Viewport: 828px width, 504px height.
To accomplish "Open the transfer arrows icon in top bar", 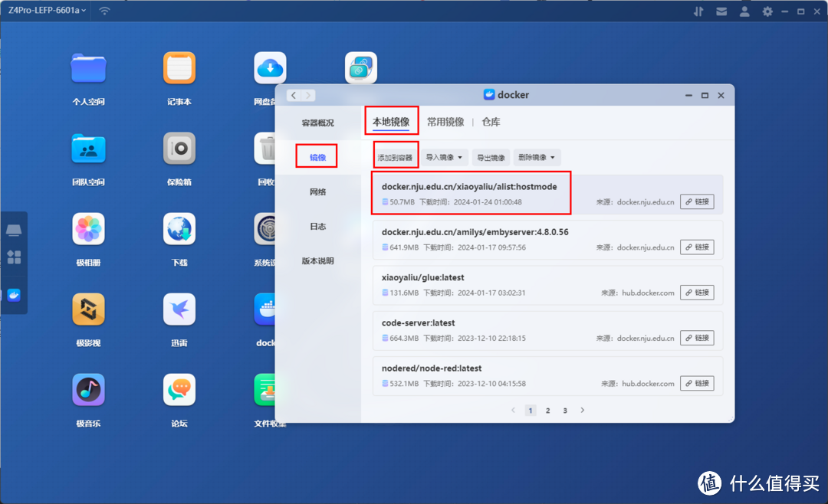I will tap(698, 11).
